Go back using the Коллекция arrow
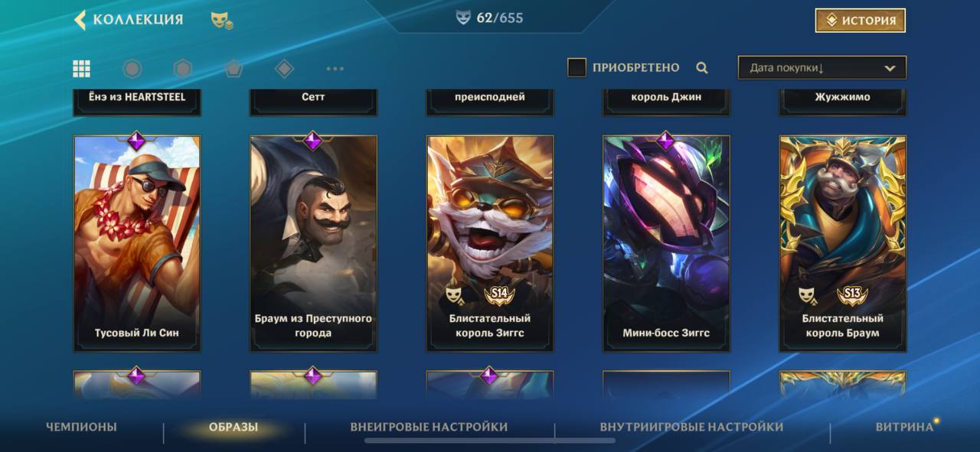 tap(80, 20)
